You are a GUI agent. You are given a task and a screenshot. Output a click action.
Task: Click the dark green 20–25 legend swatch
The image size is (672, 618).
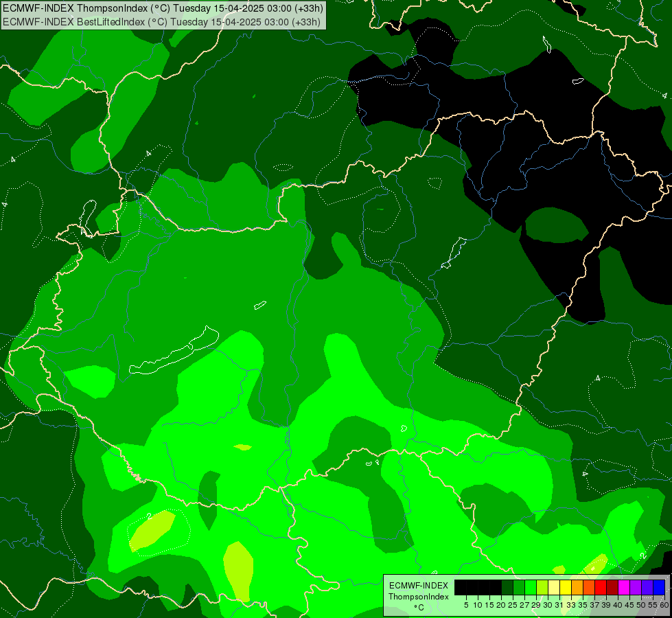[507, 587]
